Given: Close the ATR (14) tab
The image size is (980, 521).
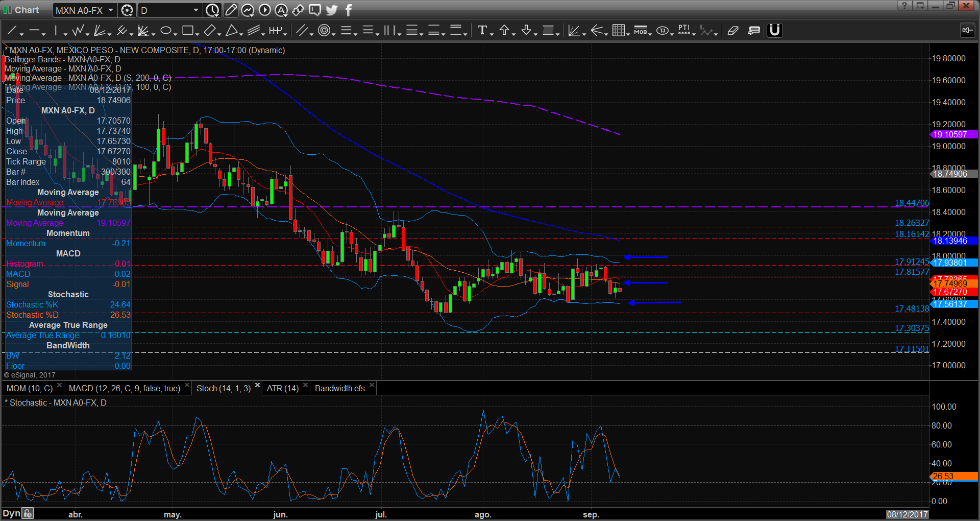Looking at the screenshot, I should click(305, 385).
